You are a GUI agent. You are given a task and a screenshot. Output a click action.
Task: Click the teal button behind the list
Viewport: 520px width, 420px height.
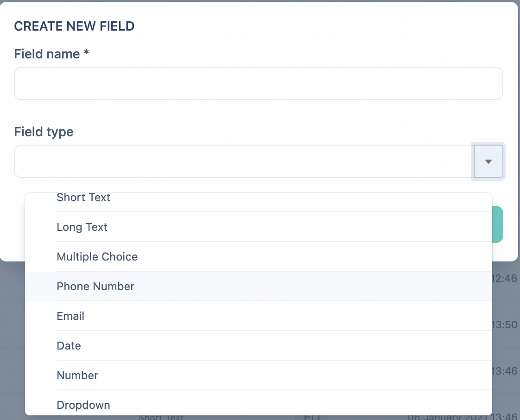click(x=498, y=224)
